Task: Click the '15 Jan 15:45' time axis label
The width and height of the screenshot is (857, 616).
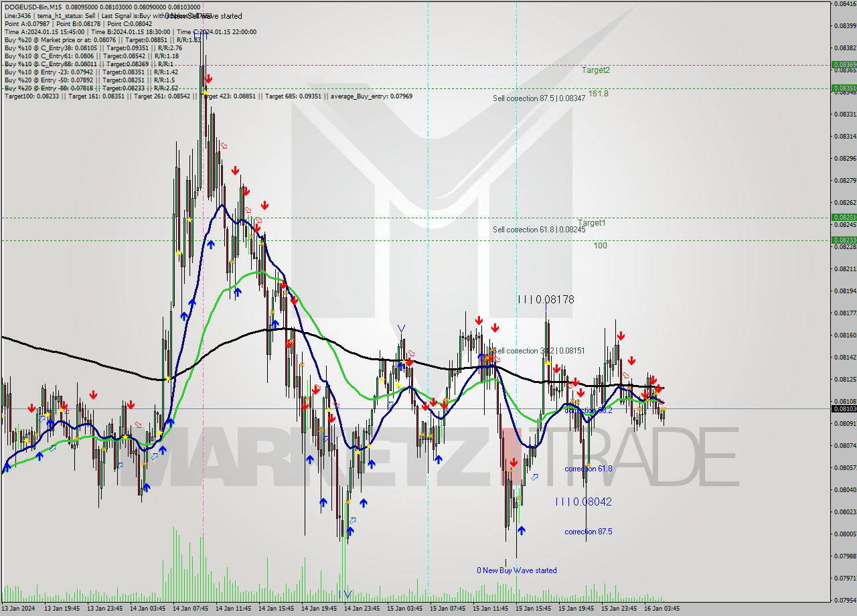Action: coord(534,609)
